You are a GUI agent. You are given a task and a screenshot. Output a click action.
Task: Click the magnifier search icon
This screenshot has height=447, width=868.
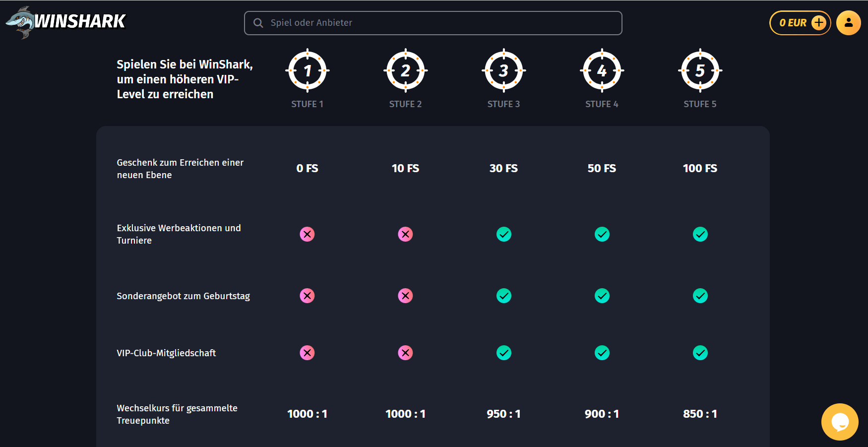258,23
